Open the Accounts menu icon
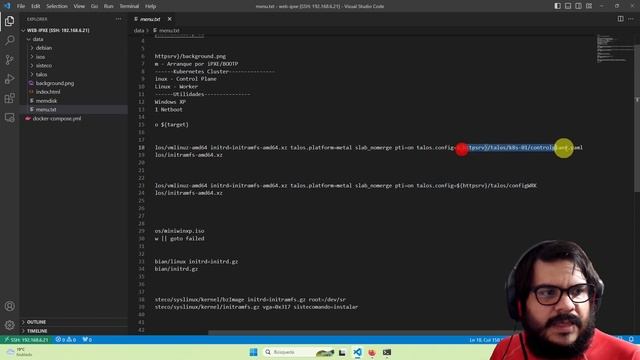The height and width of the screenshot is (360, 640). click(x=9, y=306)
